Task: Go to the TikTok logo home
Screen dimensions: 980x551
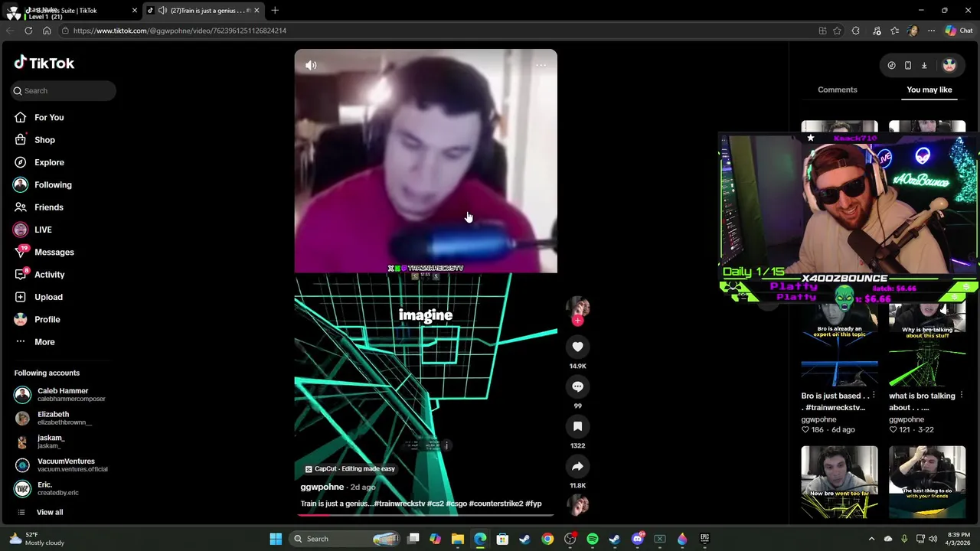Action: (x=44, y=63)
